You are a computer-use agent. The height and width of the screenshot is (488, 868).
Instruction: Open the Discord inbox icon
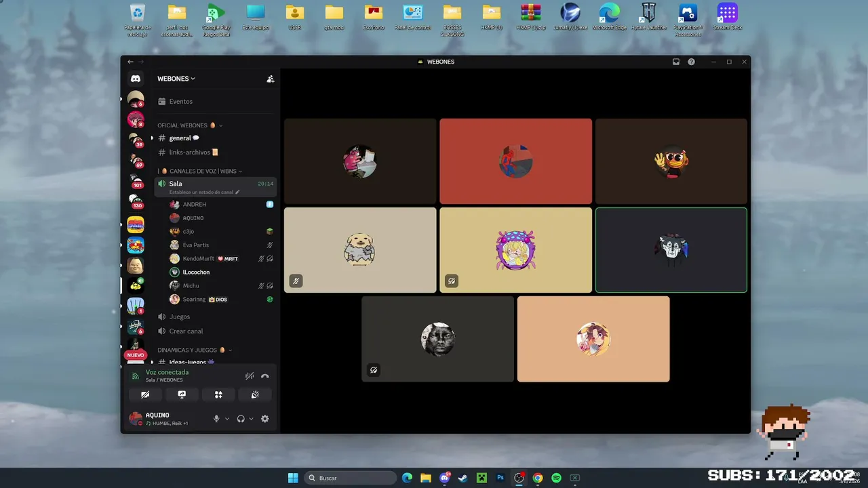(x=676, y=62)
